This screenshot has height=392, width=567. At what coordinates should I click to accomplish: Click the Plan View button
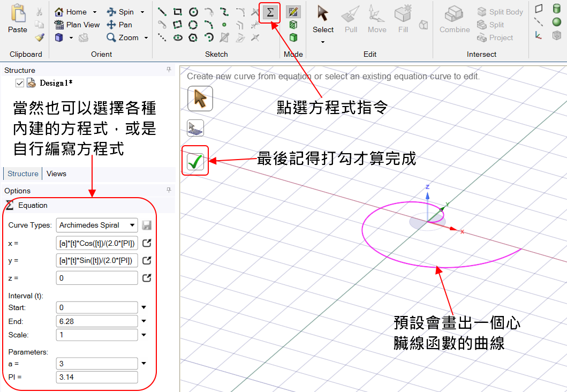coord(77,25)
